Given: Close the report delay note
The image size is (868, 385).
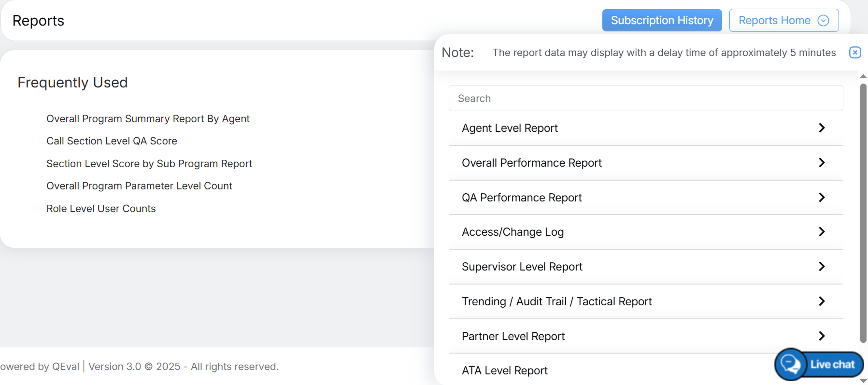Looking at the screenshot, I should pos(854,52).
